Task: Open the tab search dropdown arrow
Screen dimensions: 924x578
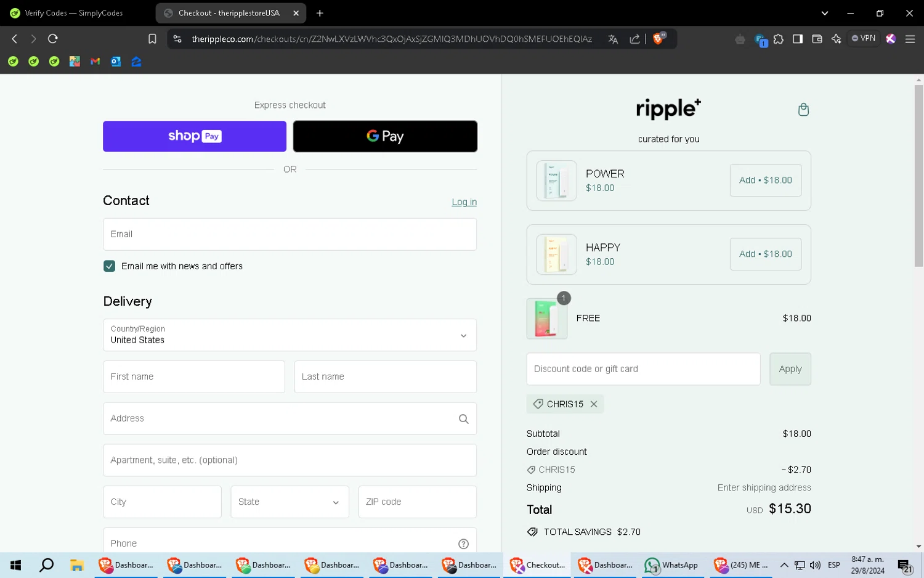Action: [825, 13]
